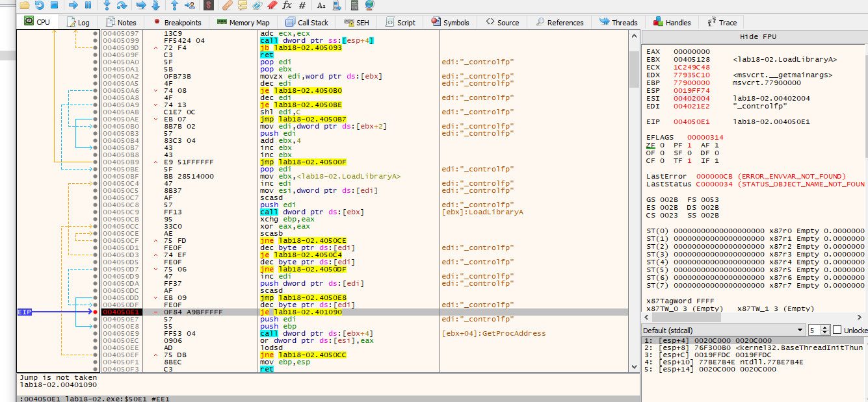View the Call Stack tab
This screenshot has width=868, height=402.
(x=308, y=22)
